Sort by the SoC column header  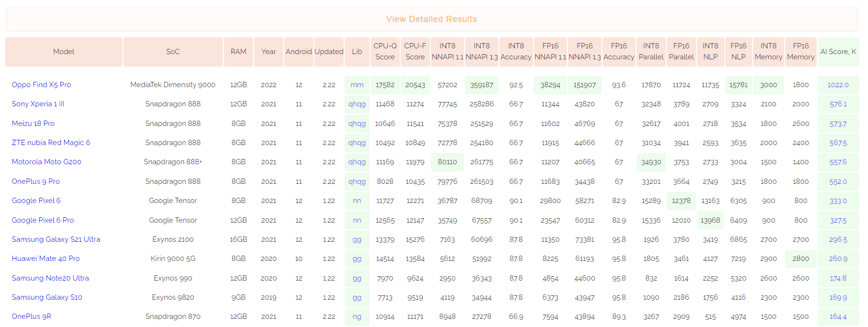173,52
